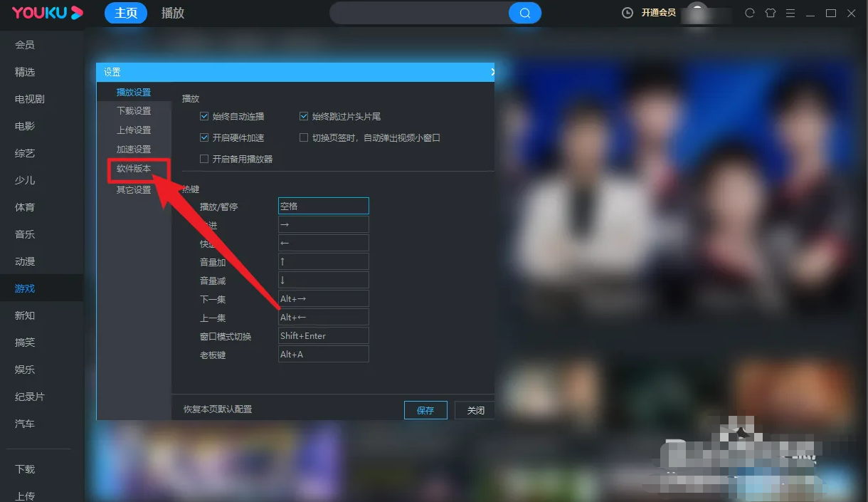Toggle 开启硬件加速 checkbox

pyautogui.click(x=205, y=137)
